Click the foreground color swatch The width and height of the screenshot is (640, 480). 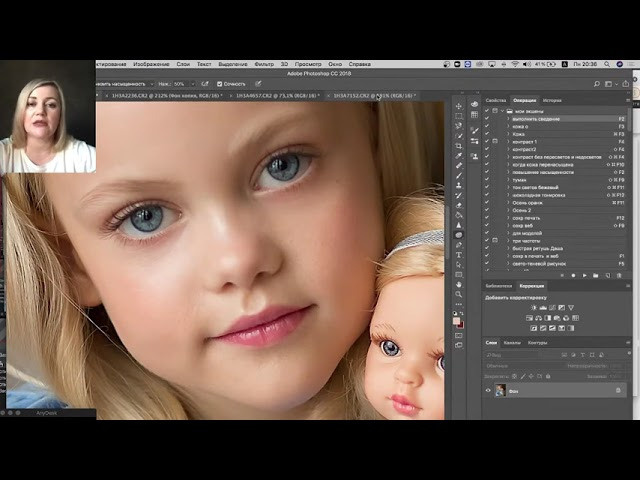(456, 321)
